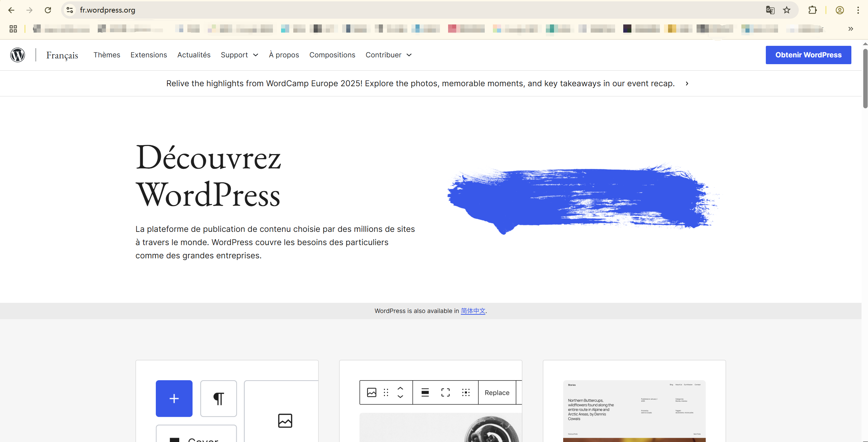Click the browser extensions puzzle icon
The height and width of the screenshot is (442, 868).
(812, 10)
